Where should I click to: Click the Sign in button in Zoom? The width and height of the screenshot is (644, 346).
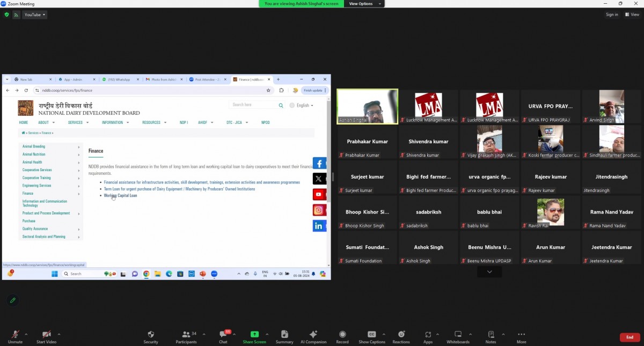[612, 14]
